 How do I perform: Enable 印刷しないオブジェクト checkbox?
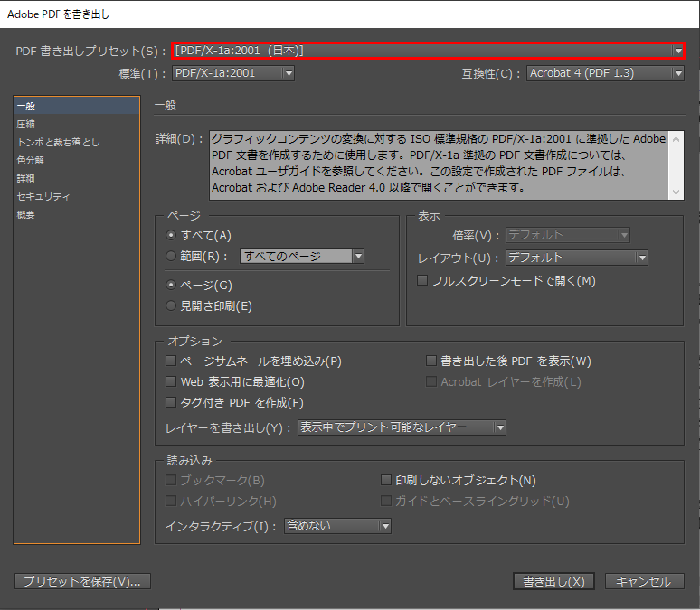385,480
